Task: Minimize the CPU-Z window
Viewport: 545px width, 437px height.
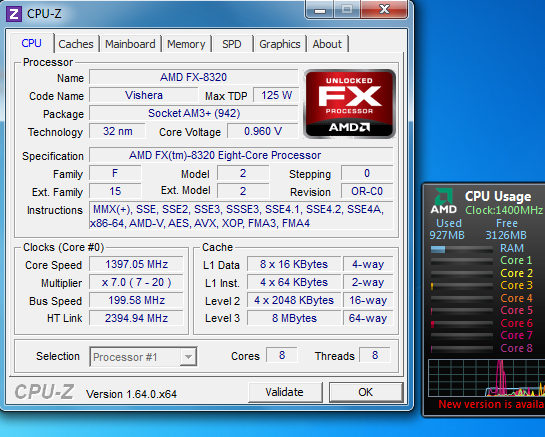Action: (320, 9)
